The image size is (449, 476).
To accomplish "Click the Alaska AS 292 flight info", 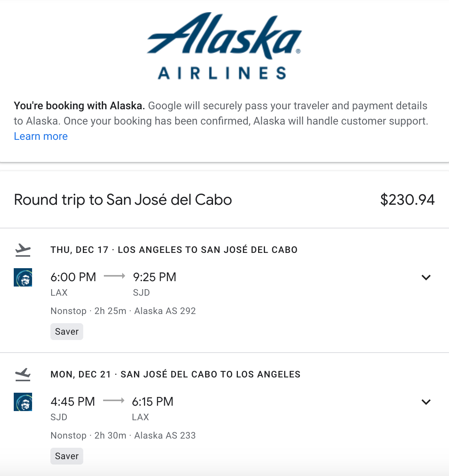I will (165, 311).
